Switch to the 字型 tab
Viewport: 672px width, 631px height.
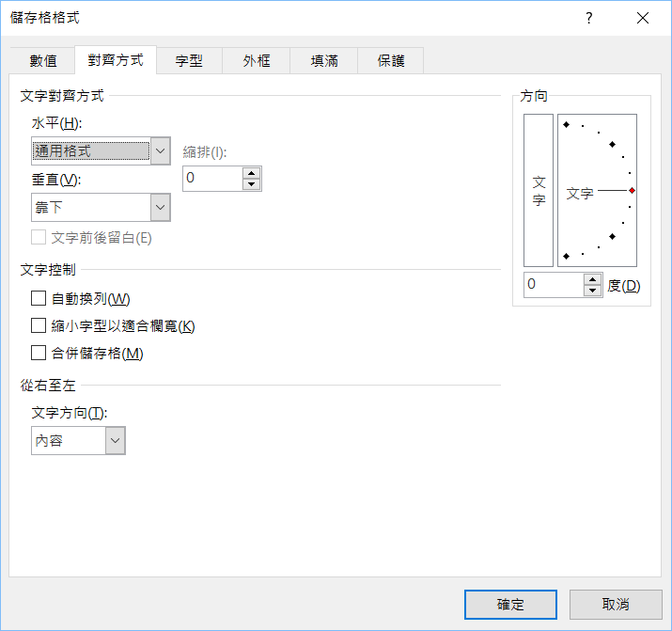189,60
